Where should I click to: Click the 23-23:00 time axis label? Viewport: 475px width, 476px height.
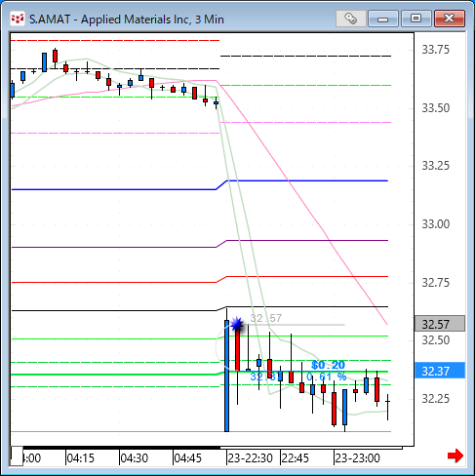(357, 458)
